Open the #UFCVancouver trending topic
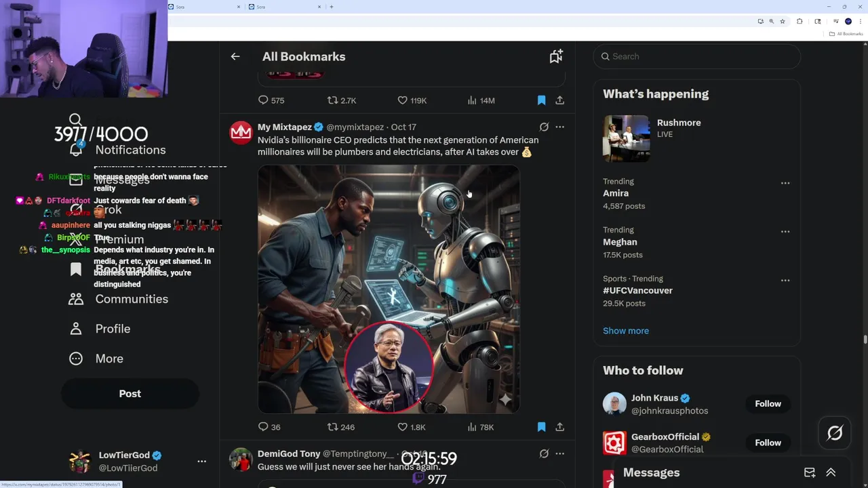The image size is (868, 488). click(637, 291)
